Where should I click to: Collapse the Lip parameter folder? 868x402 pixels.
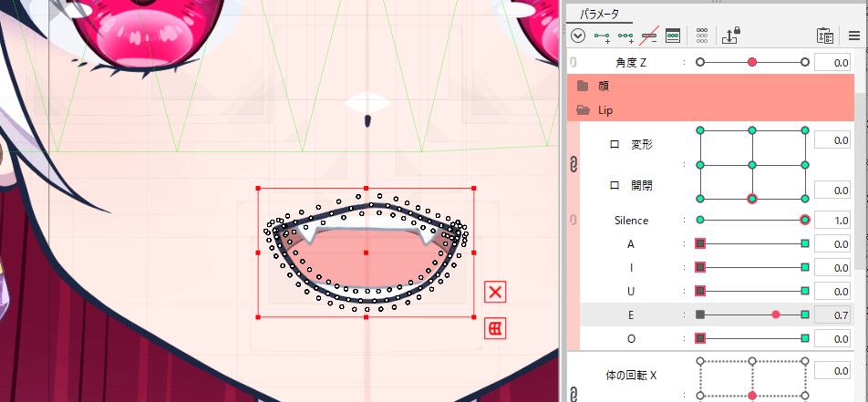581,110
